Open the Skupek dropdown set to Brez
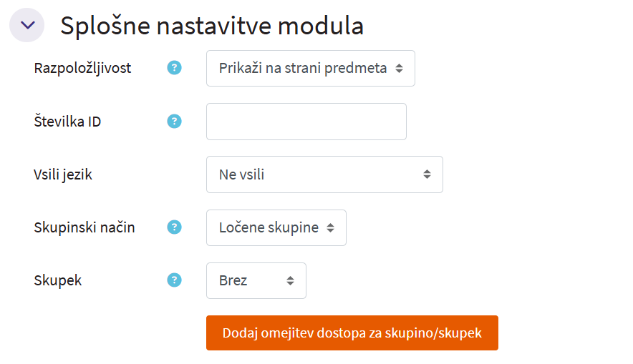 tap(256, 280)
